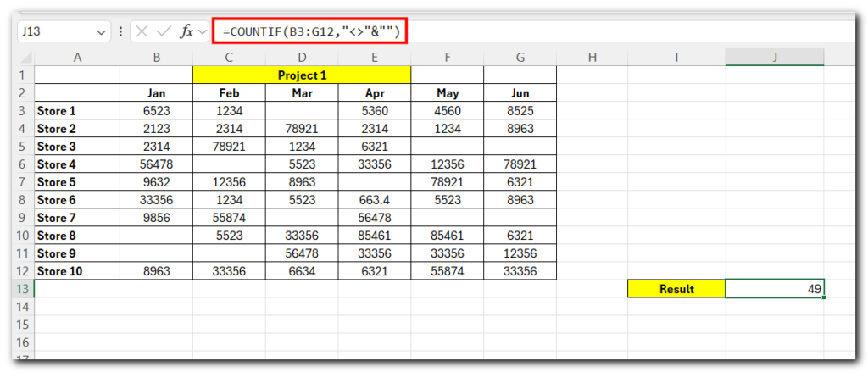
Task: Click the Store 6 label cell
Action: point(77,200)
